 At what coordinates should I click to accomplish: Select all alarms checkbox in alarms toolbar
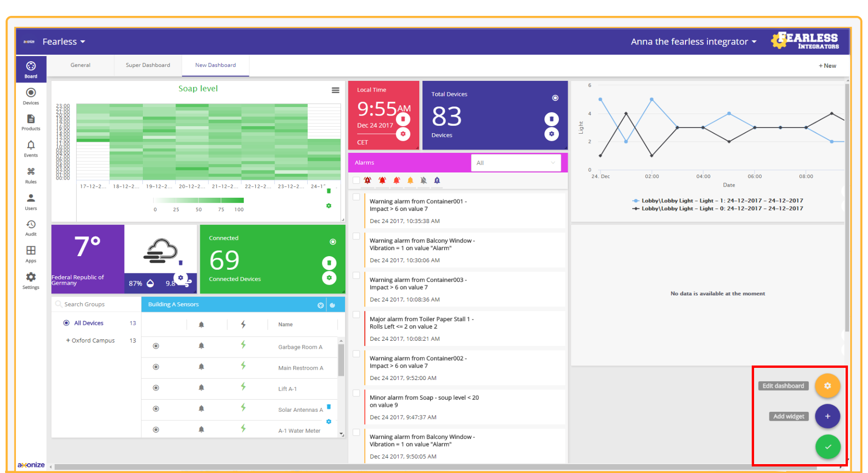pos(356,180)
